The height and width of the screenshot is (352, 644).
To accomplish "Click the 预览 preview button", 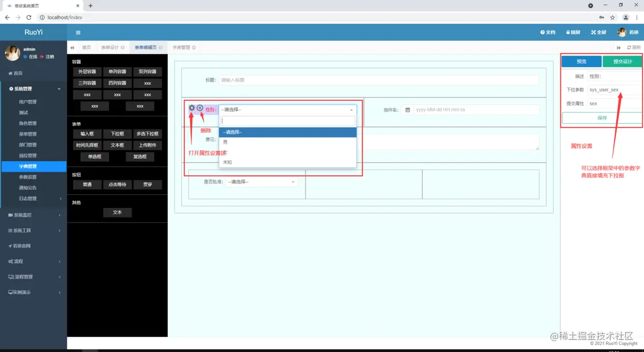I will click(582, 61).
